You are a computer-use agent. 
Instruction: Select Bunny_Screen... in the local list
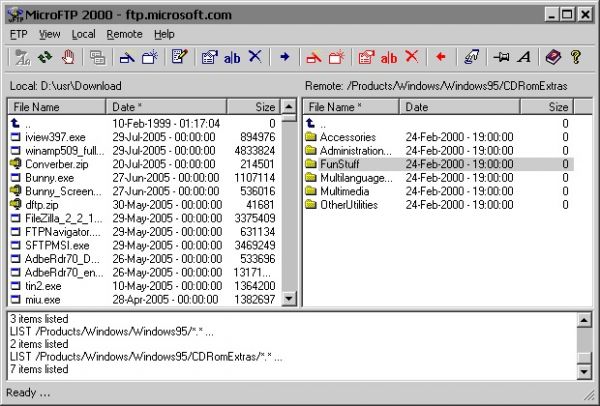pos(64,191)
